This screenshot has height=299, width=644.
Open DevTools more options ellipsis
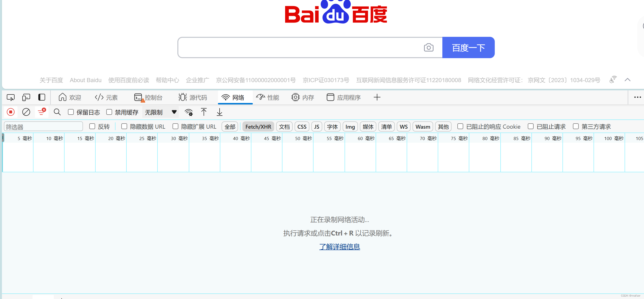[637, 97]
